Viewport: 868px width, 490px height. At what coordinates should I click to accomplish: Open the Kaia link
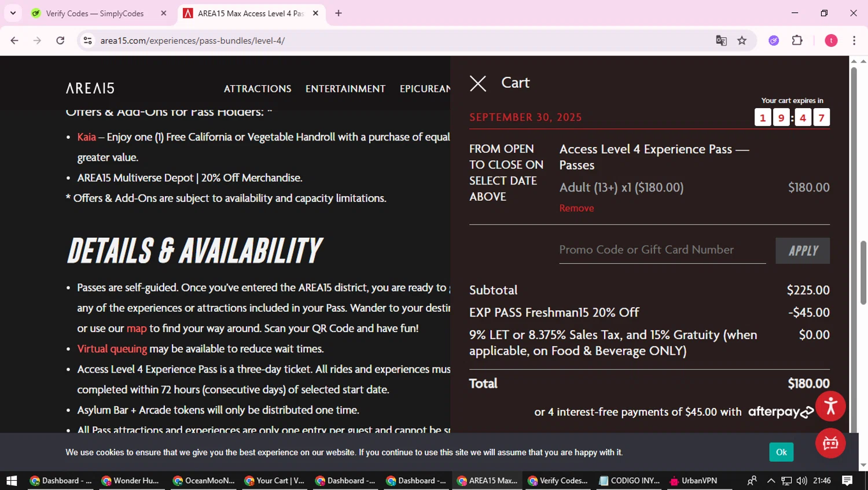click(86, 137)
